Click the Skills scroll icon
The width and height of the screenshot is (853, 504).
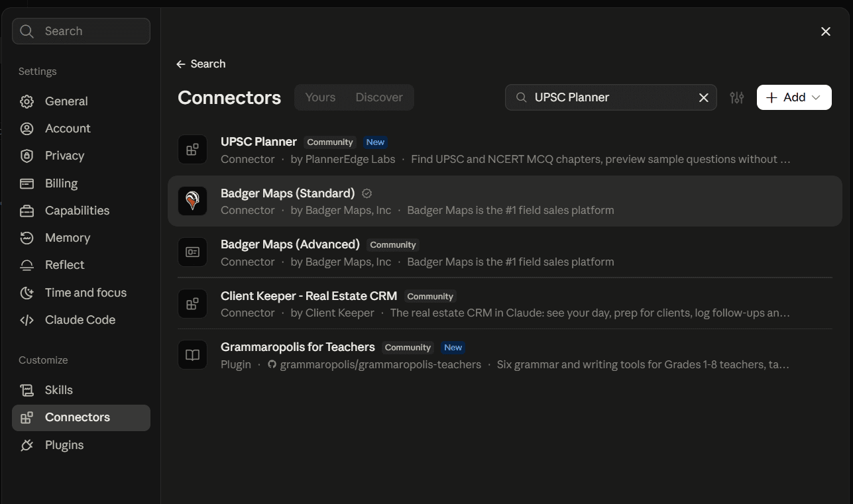pos(27,390)
